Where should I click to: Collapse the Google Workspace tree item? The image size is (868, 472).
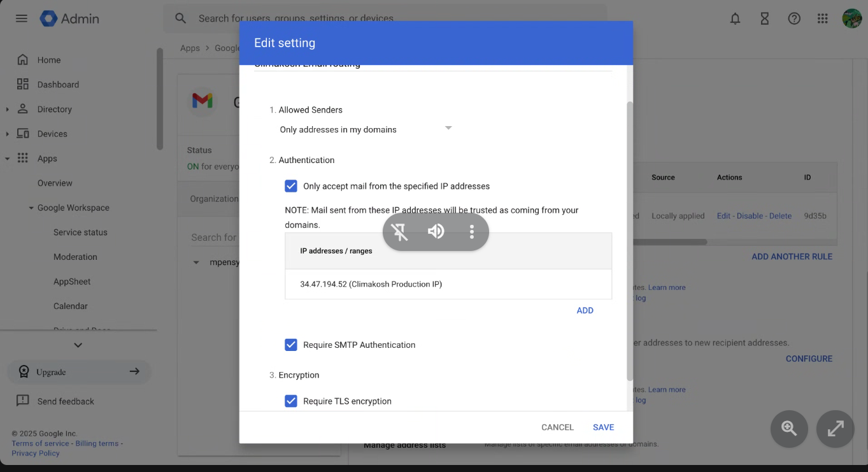[x=31, y=208]
